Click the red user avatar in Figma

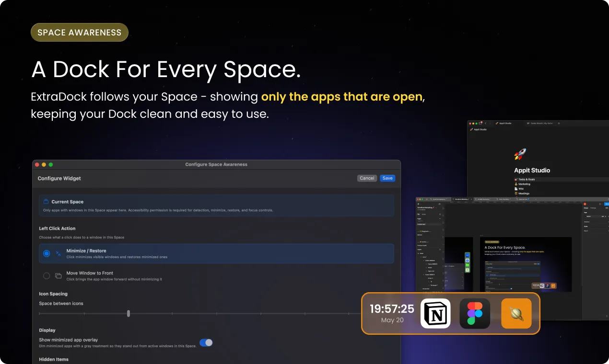585,204
